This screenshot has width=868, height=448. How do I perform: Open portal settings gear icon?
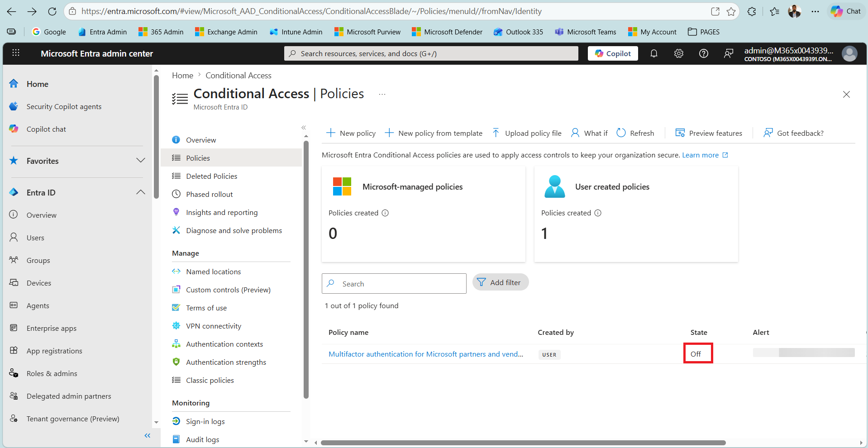[x=679, y=53]
